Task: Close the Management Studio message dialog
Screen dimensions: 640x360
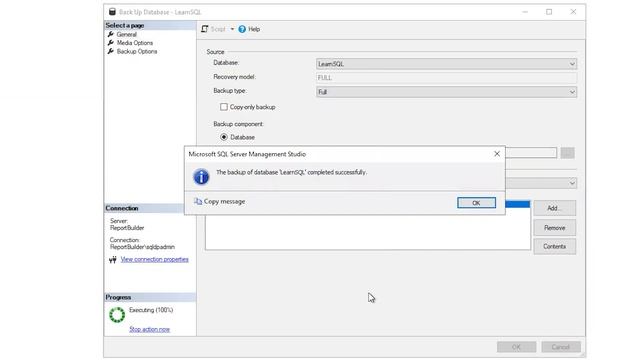Action: pyautogui.click(x=497, y=154)
